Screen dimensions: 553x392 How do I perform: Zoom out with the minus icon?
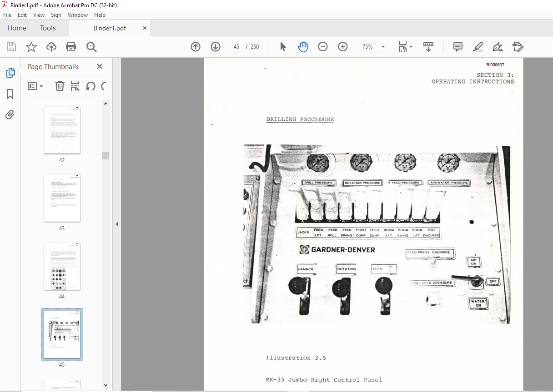[323, 47]
